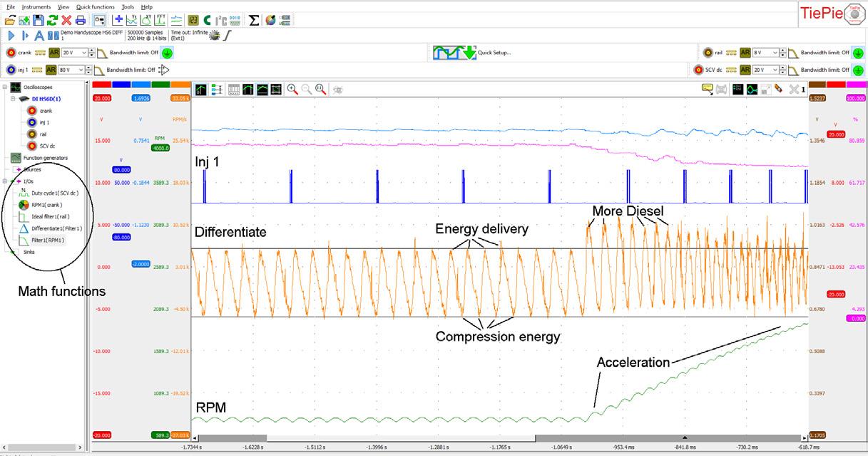Click the I2C analyzer toolbar icon
This screenshot has width=868, height=456.
coord(220,20)
